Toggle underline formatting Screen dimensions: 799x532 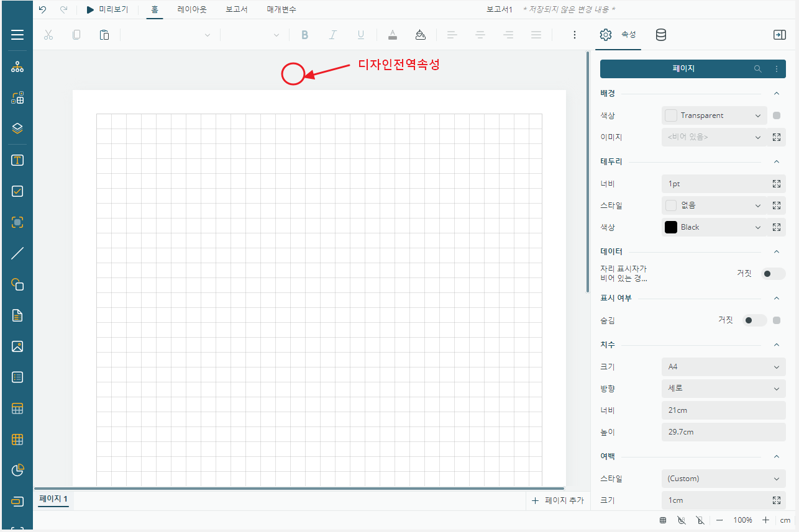point(360,35)
